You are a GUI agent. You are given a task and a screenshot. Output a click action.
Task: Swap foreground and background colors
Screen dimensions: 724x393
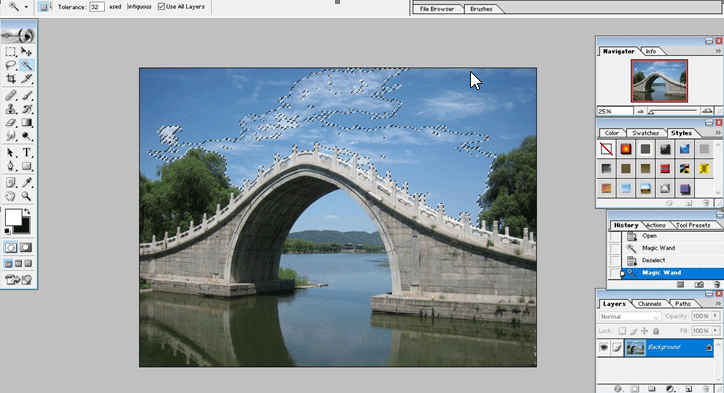[x=28, y=212]
